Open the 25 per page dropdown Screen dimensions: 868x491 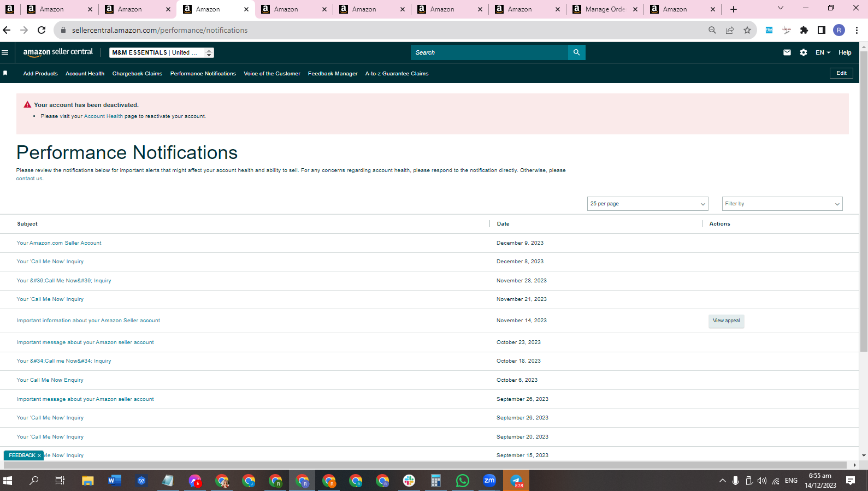[x=648, y=204]
